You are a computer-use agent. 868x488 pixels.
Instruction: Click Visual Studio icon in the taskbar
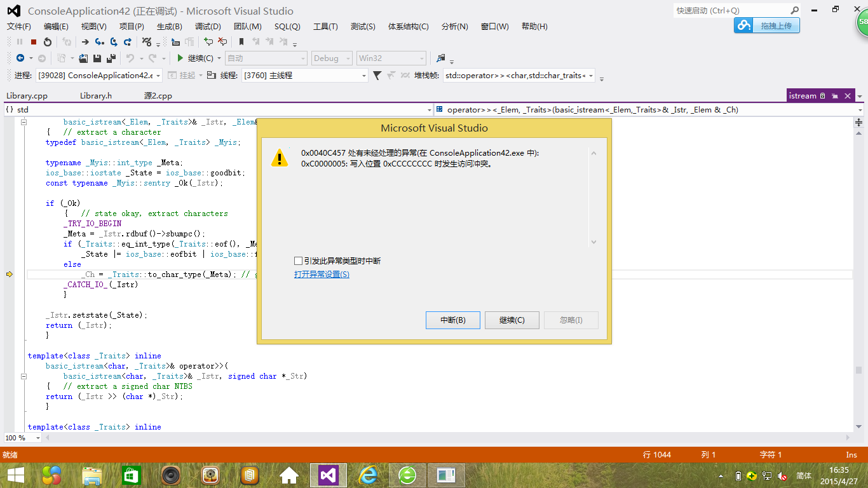329,475
